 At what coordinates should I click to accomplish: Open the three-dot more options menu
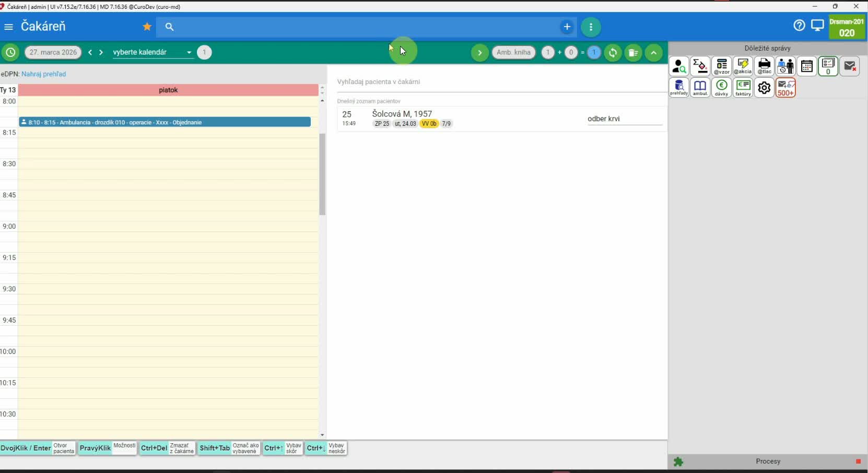click(x=591, y=27)
